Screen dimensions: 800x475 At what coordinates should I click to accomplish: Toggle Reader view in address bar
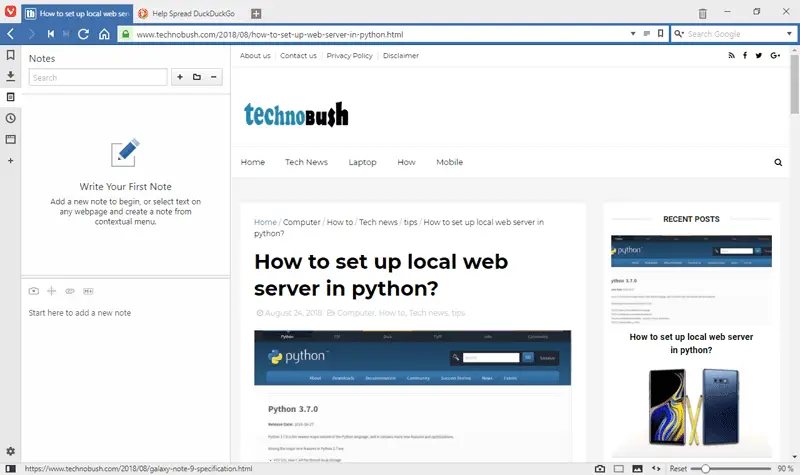point(647,34)
